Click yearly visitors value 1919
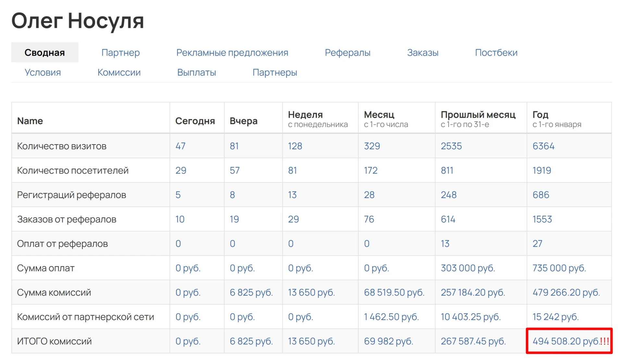The width and height of the screenshot is (623, 364). tap(542, 170)
